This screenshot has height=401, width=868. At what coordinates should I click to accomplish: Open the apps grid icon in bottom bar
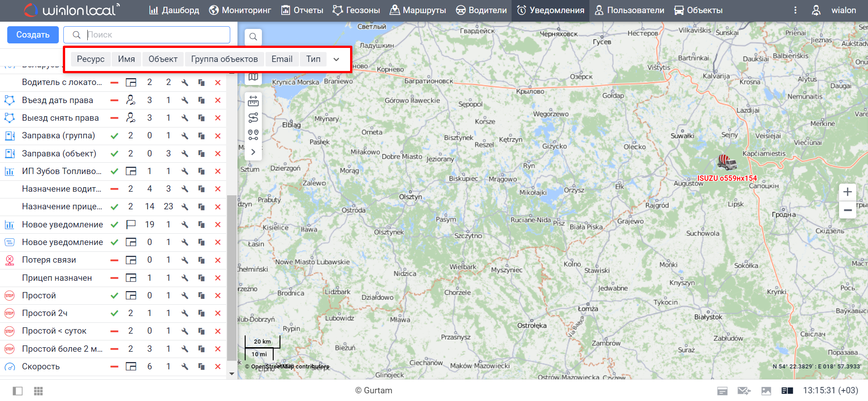38,391
